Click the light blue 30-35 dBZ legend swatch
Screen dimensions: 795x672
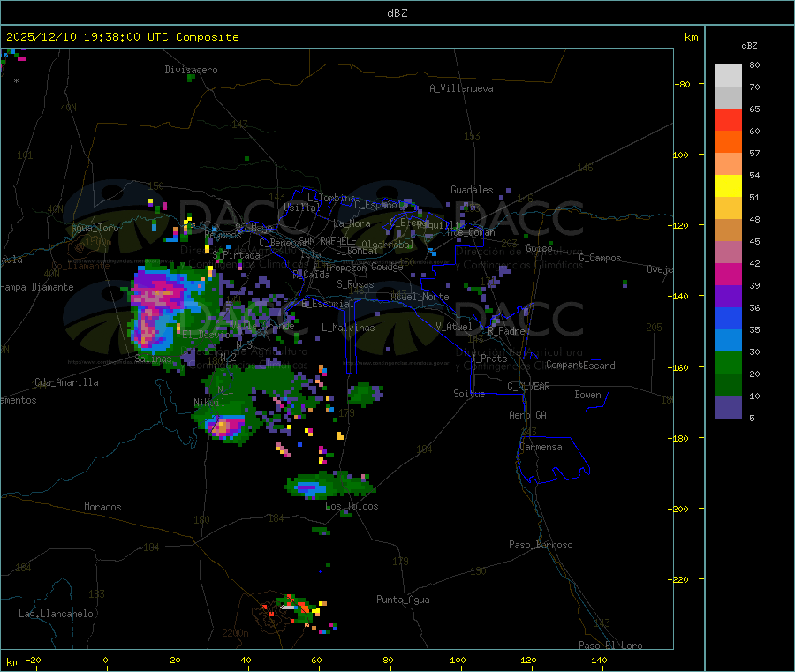pyautogui.click(x=728, y=341)
